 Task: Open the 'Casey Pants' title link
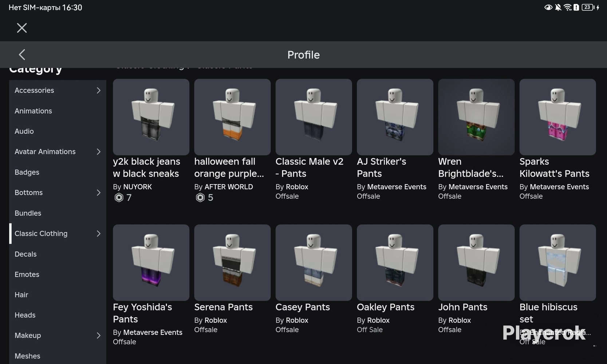303,307
